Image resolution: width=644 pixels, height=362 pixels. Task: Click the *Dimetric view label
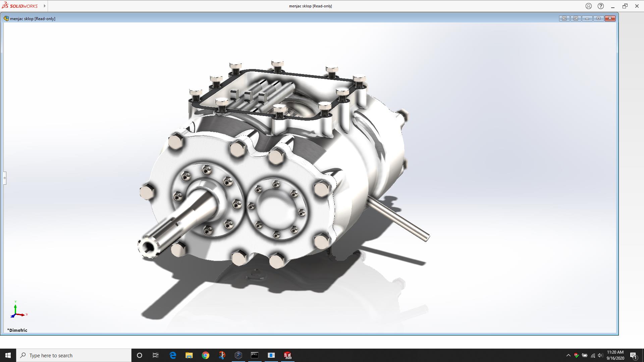click(17, 330)
